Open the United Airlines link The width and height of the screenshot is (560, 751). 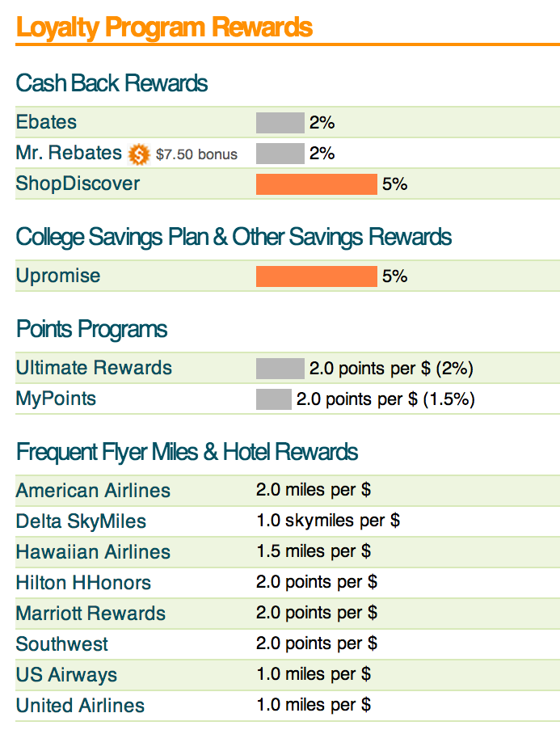tap(81, 706)
